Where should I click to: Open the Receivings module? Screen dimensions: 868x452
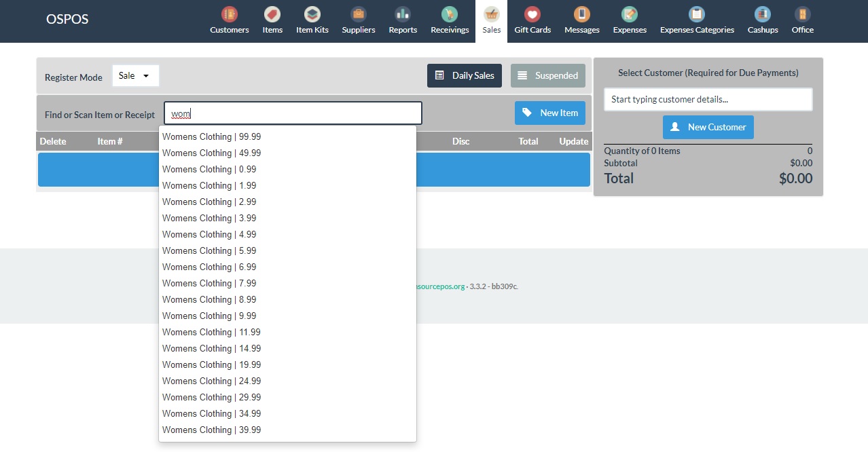(x=449, y=21)
